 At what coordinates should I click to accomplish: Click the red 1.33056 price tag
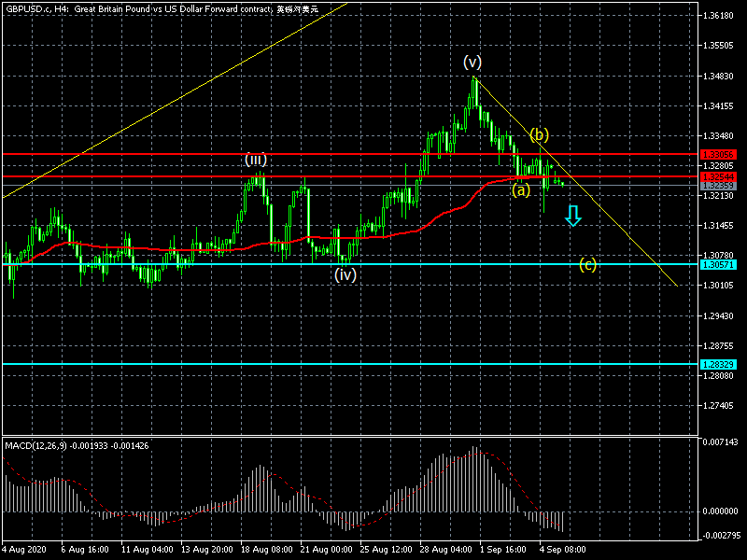point(718,154)
